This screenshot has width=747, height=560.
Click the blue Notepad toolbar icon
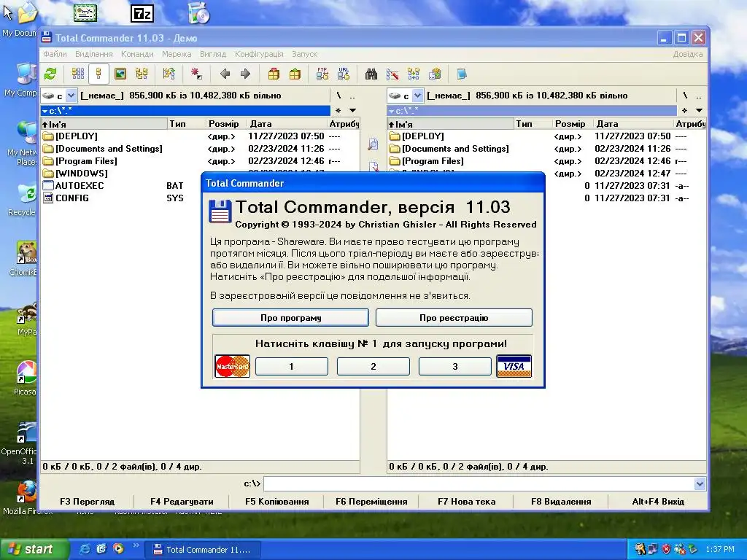tap(462, 74)
